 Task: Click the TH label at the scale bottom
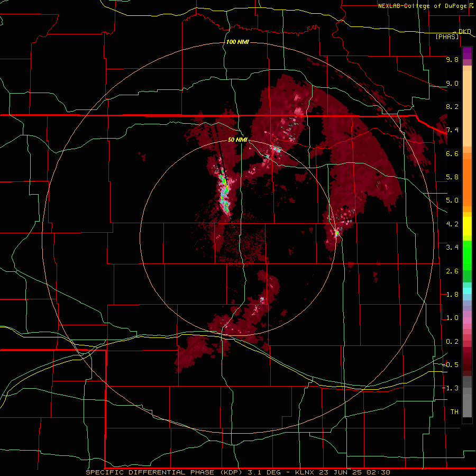coord(454,412)
